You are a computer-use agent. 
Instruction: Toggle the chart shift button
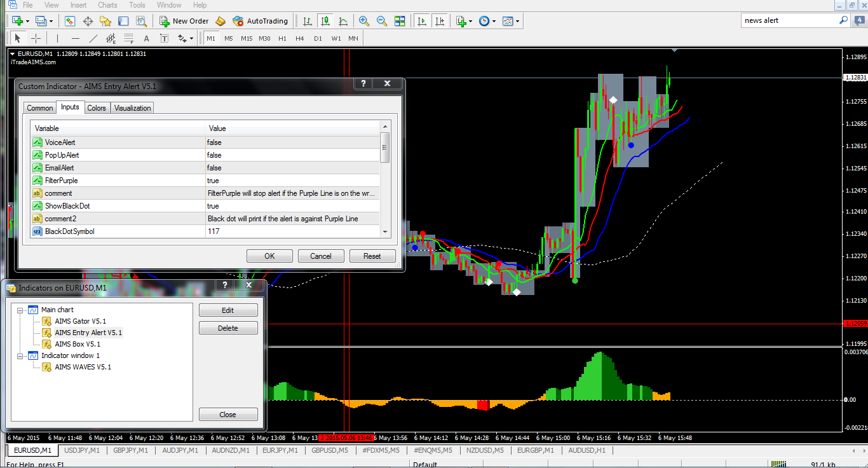point(440,21)
